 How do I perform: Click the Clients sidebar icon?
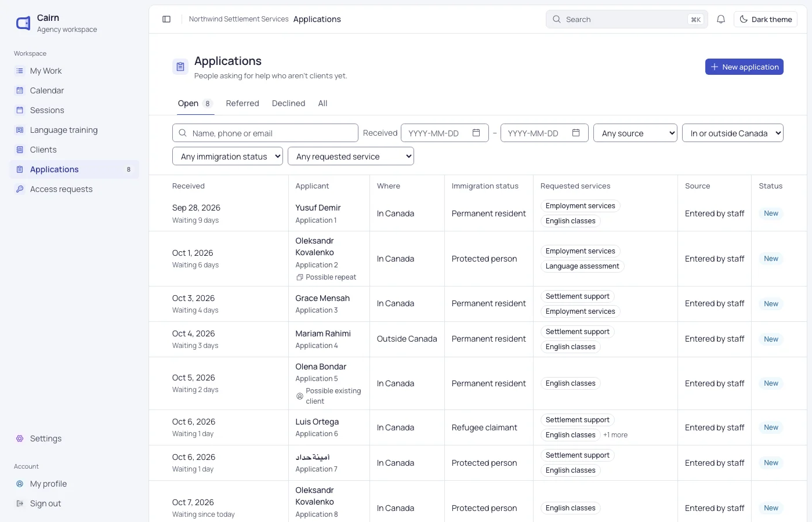(20, 150)
